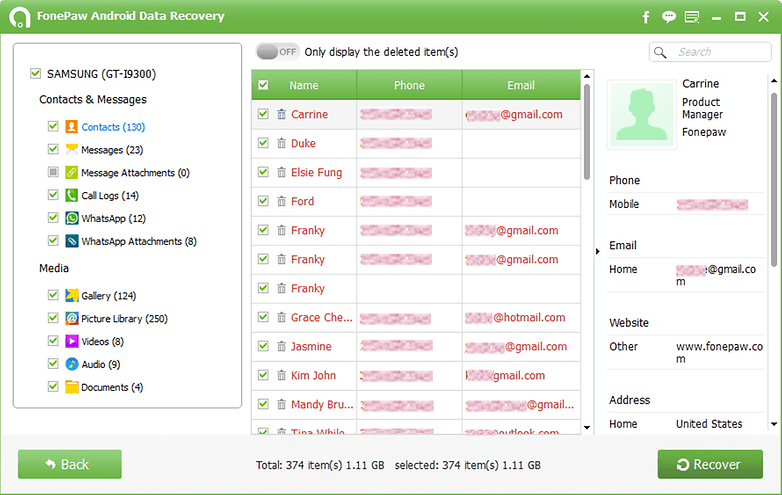Uncheck the WhatsApp (12) checkbox

coord(53,218)
